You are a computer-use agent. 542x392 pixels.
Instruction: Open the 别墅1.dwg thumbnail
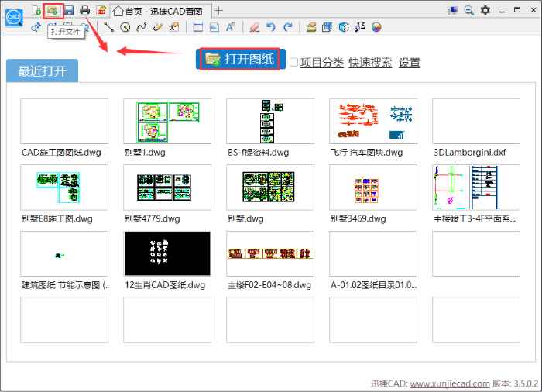(167, 121)
